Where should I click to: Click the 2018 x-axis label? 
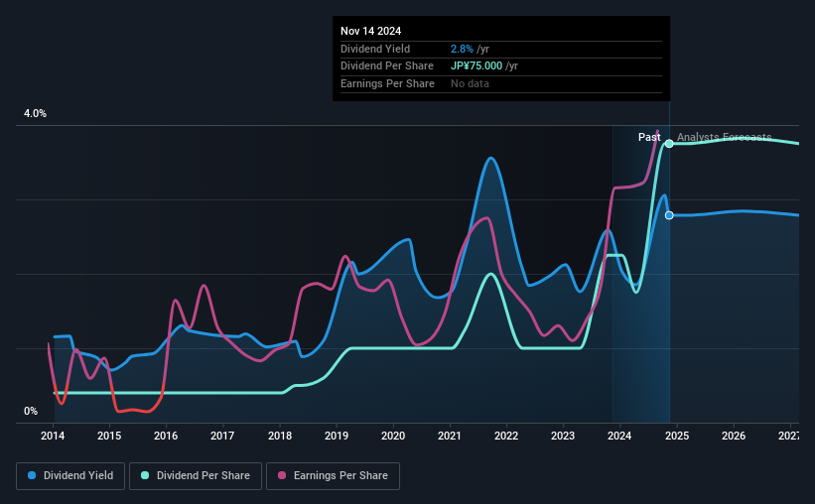tap(280, 436)
